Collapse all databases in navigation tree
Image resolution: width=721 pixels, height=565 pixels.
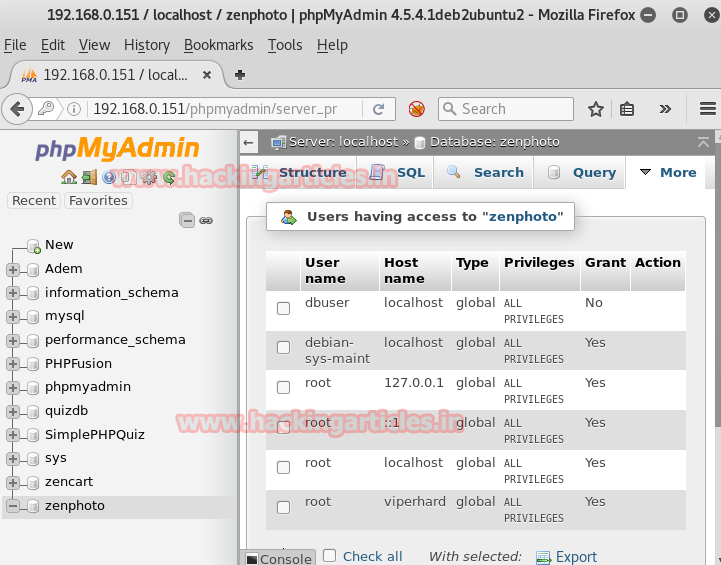[x=187, y=220]
